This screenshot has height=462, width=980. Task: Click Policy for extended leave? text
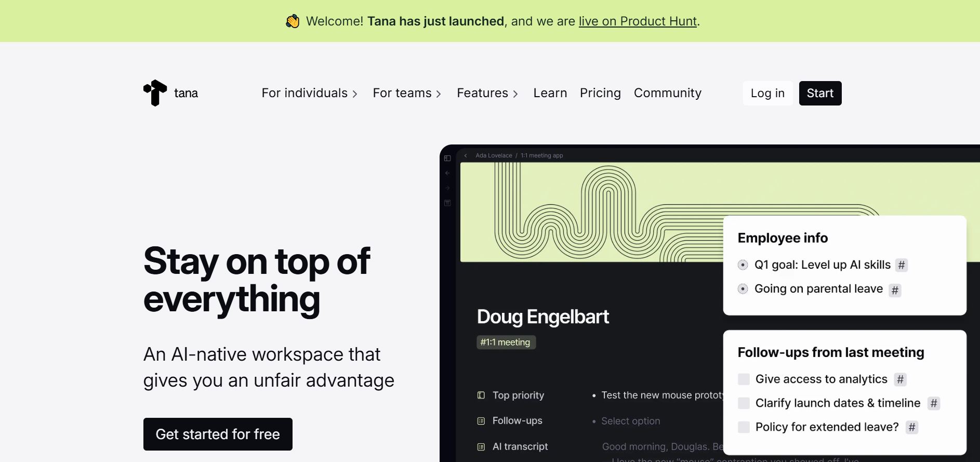827,427
